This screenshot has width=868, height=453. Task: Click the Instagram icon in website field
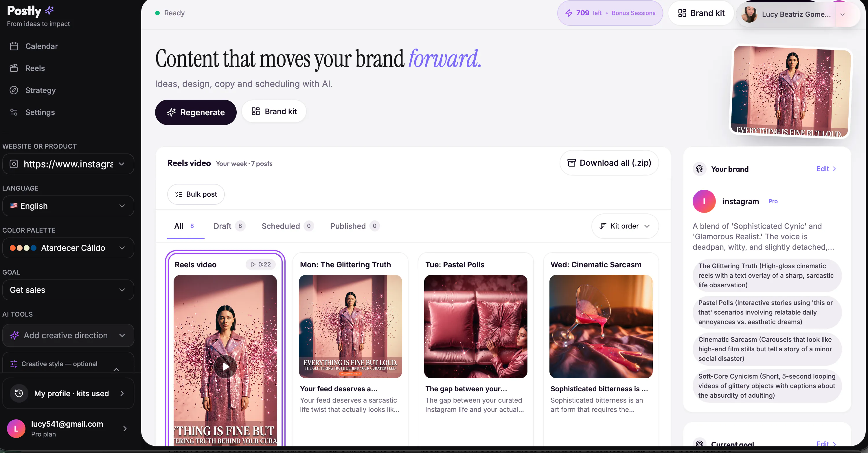(14, 164)
